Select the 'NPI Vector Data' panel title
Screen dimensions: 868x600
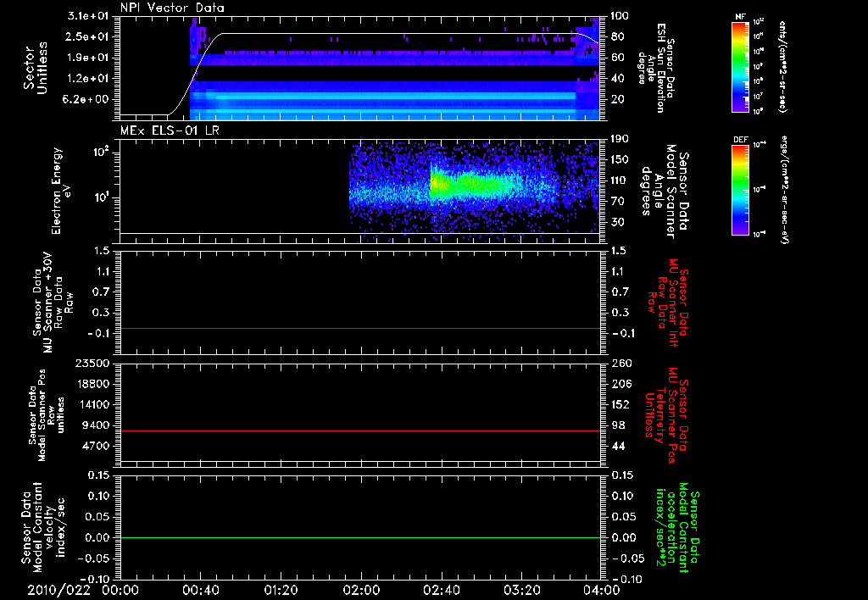[x=172, y=8]
